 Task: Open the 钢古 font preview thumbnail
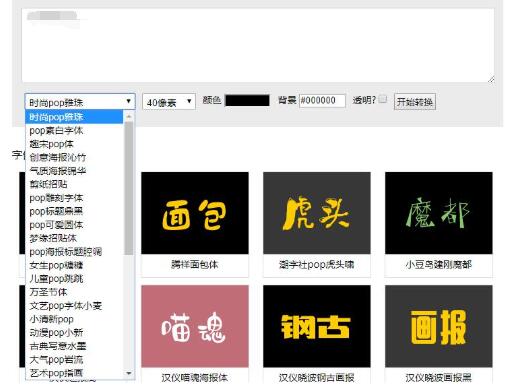click(317, 326)
